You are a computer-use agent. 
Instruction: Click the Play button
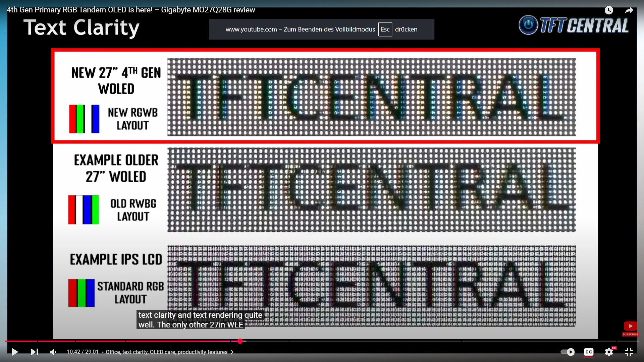point(14,352)
